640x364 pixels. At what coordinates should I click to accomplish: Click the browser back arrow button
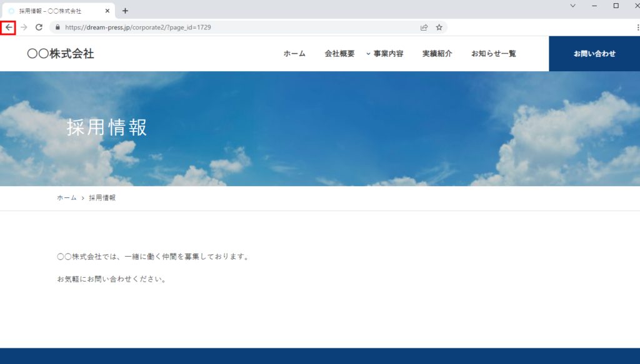click(x=9, y=27)
